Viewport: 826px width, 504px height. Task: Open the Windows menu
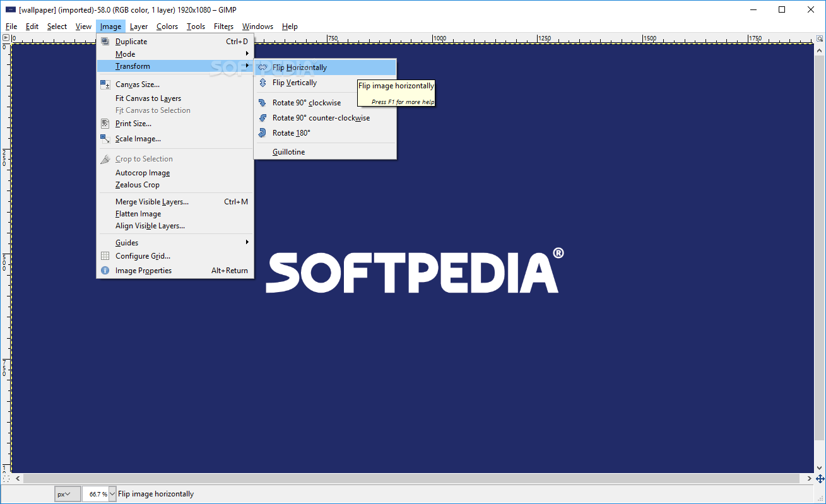pyautogui.click(x=257, y=26)
